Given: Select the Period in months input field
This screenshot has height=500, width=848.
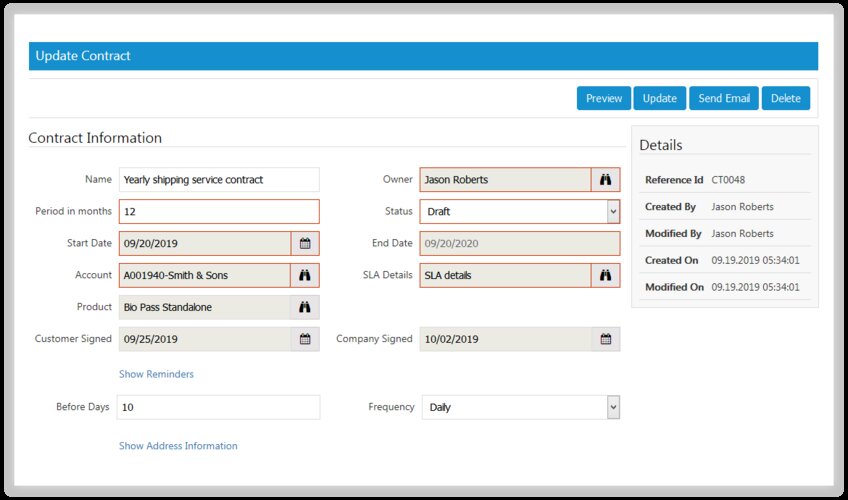Looking at the screenshot, I should tap(218, 212).
